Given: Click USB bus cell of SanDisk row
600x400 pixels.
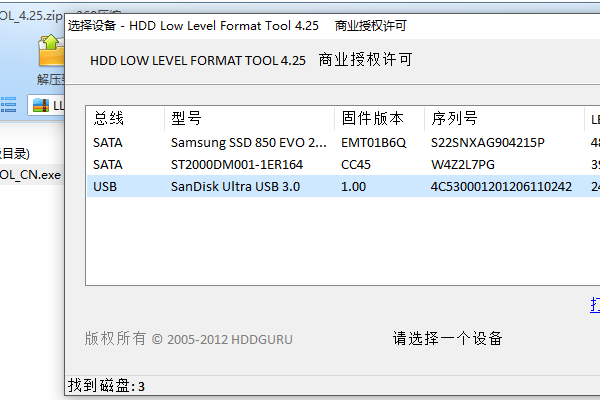Looking at the screenshot, I should 104,186.
